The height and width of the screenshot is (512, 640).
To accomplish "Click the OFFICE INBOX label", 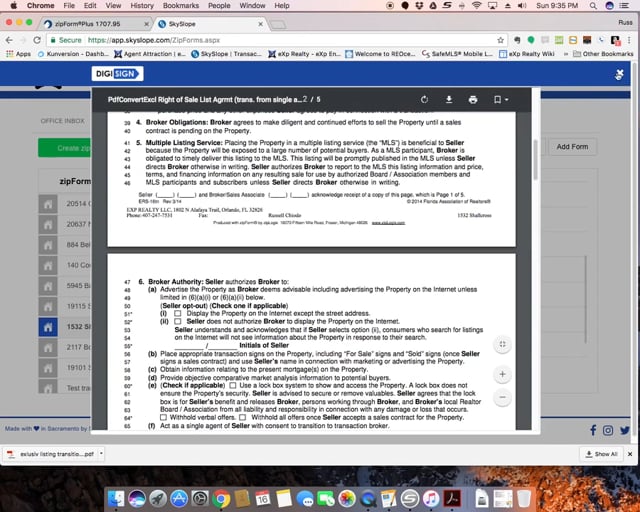I will [x=62, y=121].
